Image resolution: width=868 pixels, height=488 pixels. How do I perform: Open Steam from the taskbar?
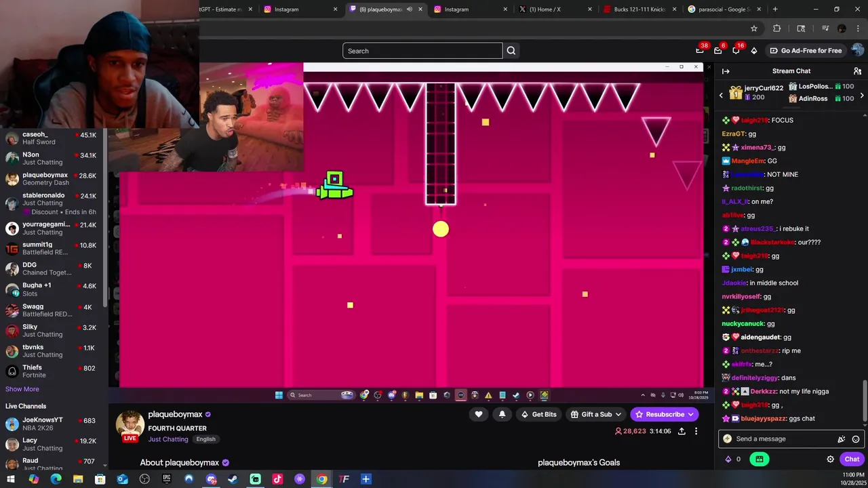[x=233, y=479]
